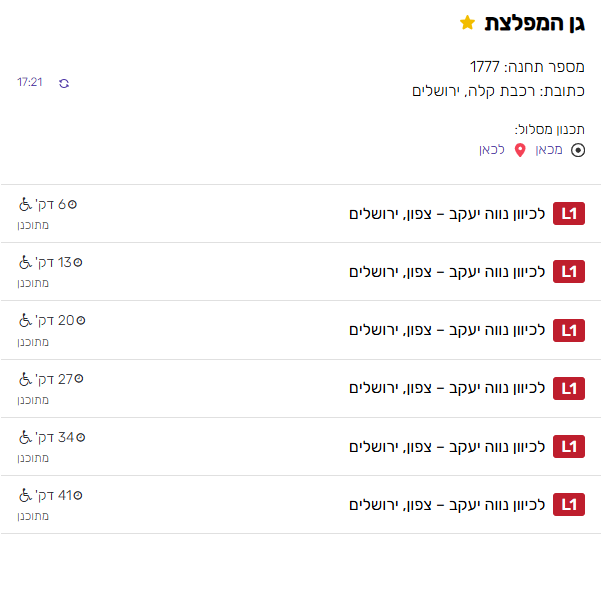Image resolution: width=605 pixels, height=589 pixels.
Task: Click the station number 1777 text
Action: tap(484, 67)
